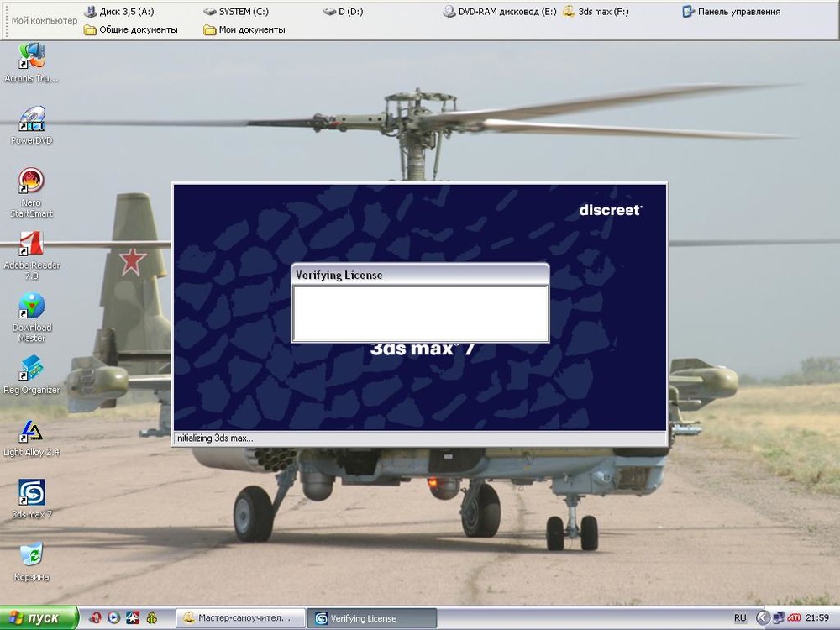Image resolution: width=840 pixels, height=630 pixels.
Task: Click the Мой компьютер toolbar label
Action: [x=45, y=20]
